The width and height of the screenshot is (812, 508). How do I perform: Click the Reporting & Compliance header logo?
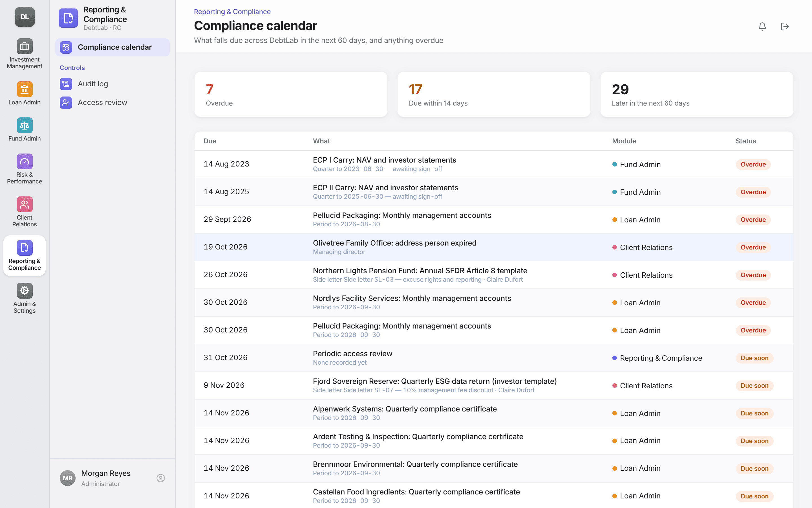(68, 18)
